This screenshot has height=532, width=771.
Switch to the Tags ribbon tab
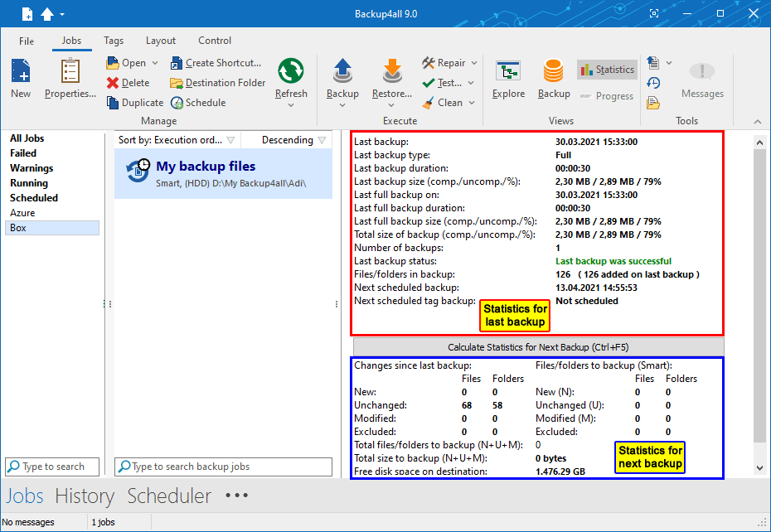point(114,41)
